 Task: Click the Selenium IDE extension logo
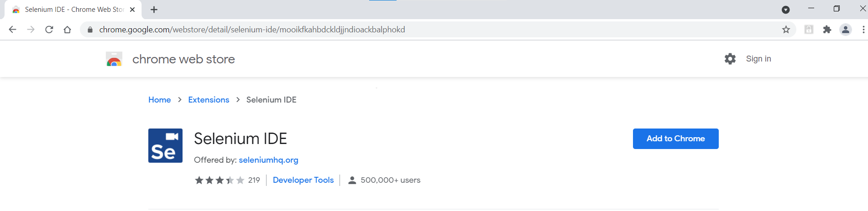165,145
